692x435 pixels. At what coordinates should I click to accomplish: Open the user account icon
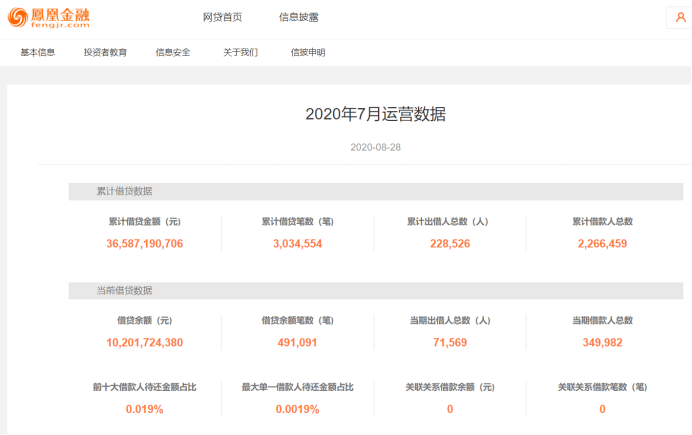[680, 18]
